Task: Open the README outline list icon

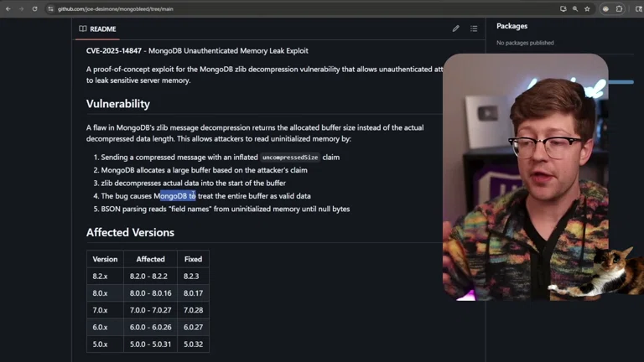Action: (474, 28)
